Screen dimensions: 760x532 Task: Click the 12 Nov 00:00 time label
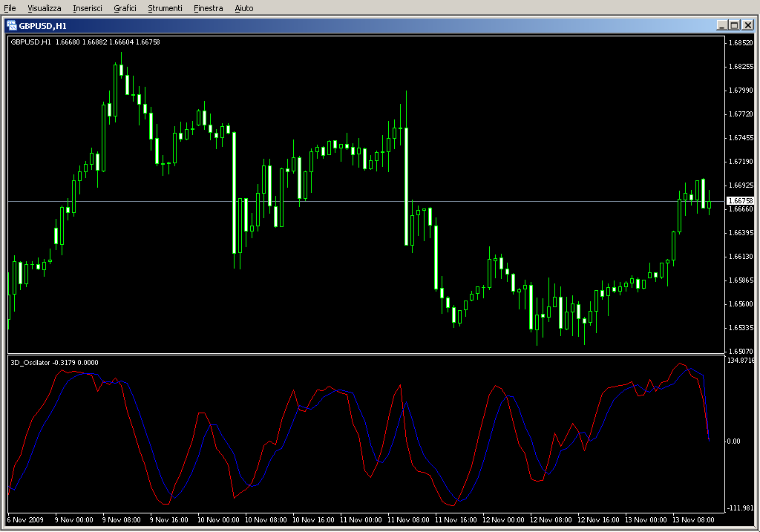point(503,519)
